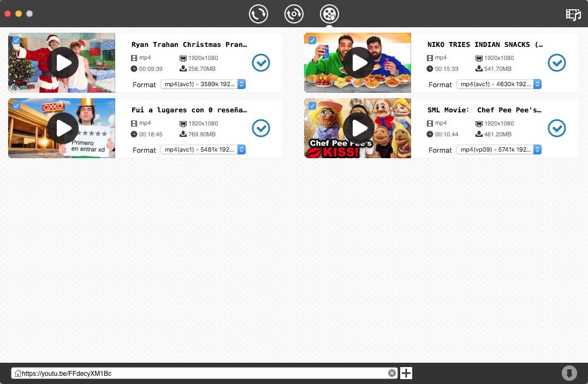Viewport: 588px width, 384px height.
Task: Click the 00:18:45 duration text
Action: coord(151,135)
